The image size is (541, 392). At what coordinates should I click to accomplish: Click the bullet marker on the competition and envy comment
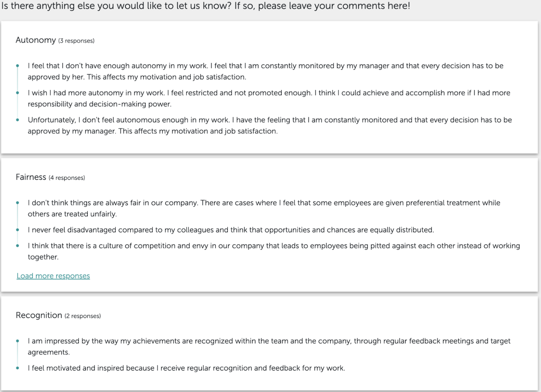pos(17,246)
